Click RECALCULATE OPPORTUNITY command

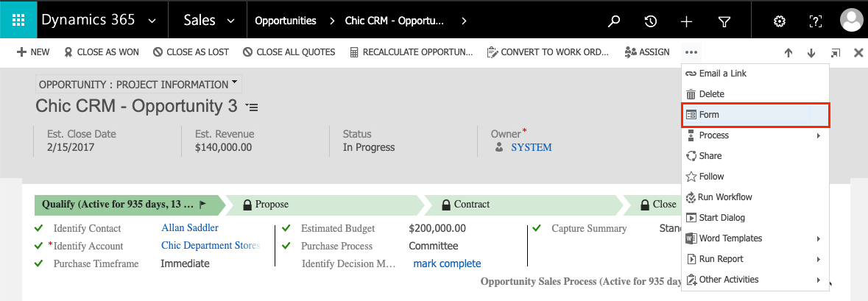click(412, 52)
